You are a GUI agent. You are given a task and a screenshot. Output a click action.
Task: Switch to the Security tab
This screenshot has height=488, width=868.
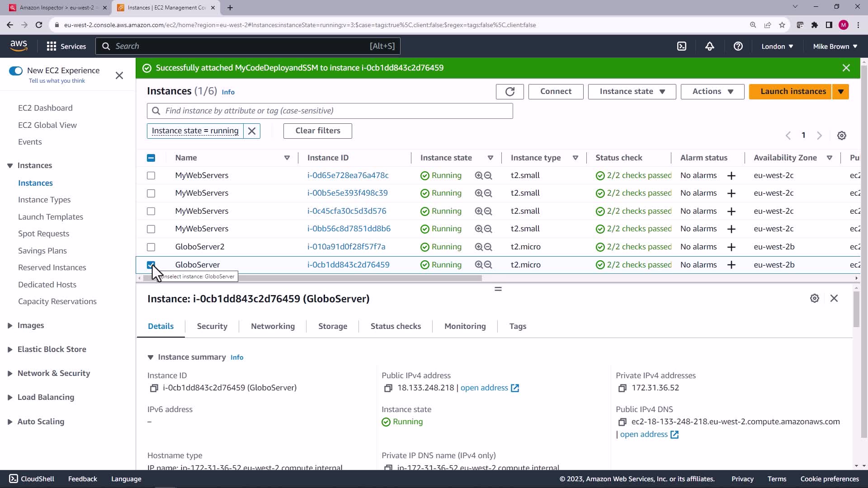(x=212, y=326)
